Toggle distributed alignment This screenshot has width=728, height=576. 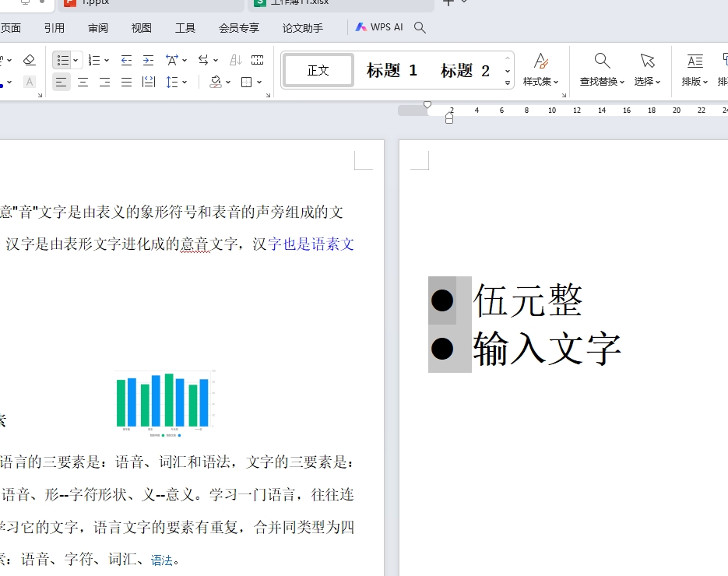click(149, 83)
